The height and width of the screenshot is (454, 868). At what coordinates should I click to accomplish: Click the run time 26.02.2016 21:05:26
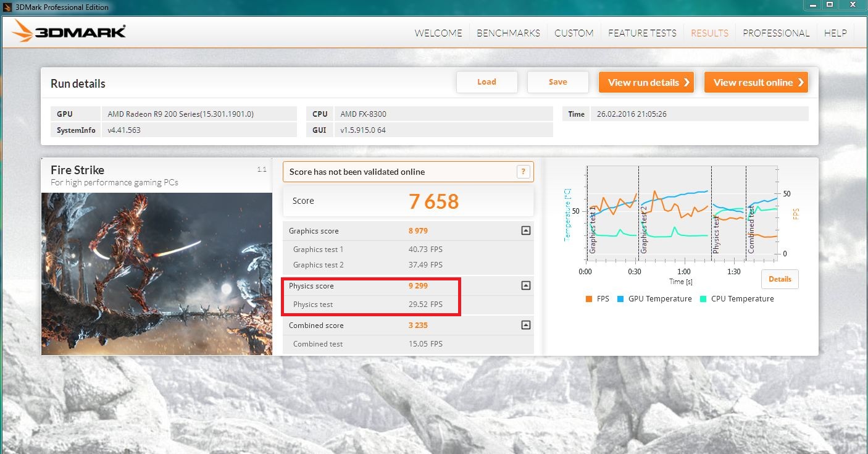[632, 114]
